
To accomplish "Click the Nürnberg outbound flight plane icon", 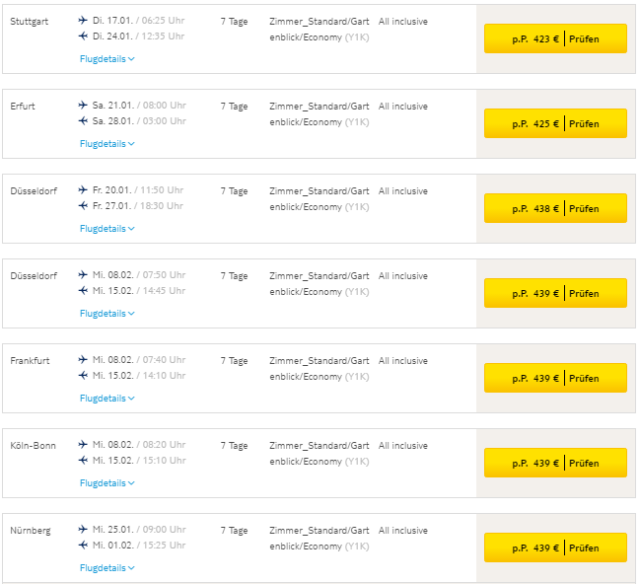I will click(x=83, y=530).
